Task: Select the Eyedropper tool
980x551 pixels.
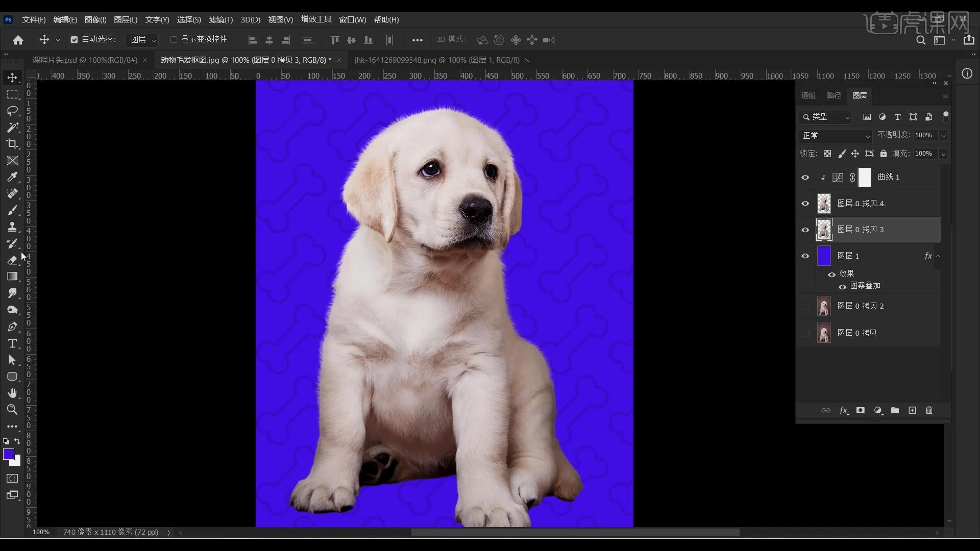Action: (x=12, y=177)
